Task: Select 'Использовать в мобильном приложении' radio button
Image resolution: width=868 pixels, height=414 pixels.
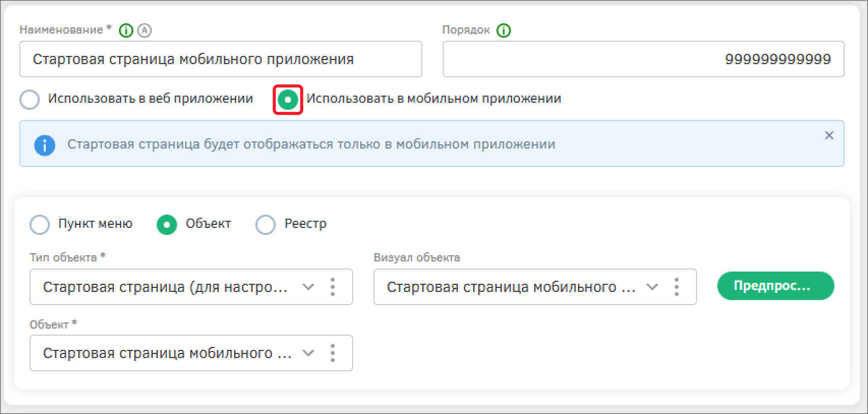Action: (x=288, y=100)
